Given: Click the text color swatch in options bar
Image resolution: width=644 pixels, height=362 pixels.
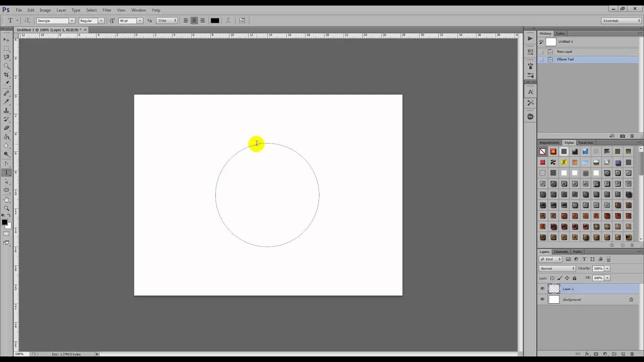Looking at the screenshot, I should [x=215, y=21].
